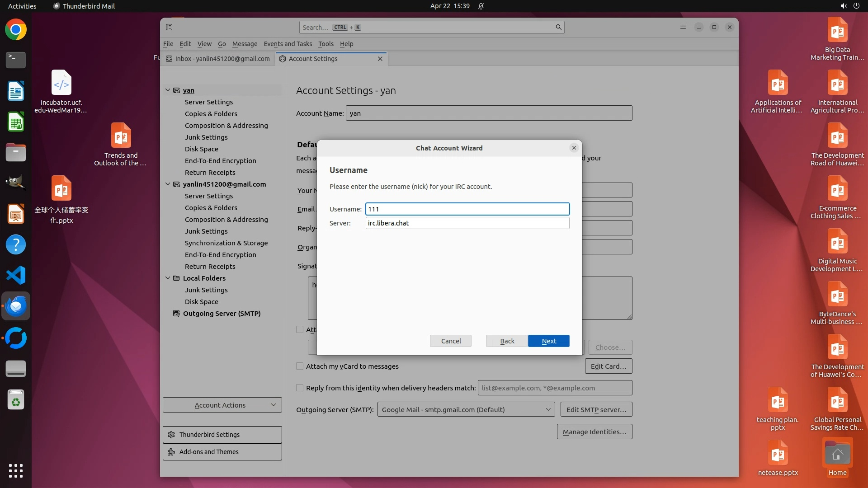Click Next in Chat Account Wizard
This screenshot has height=488, width=868.
click(x=548, y=341)
